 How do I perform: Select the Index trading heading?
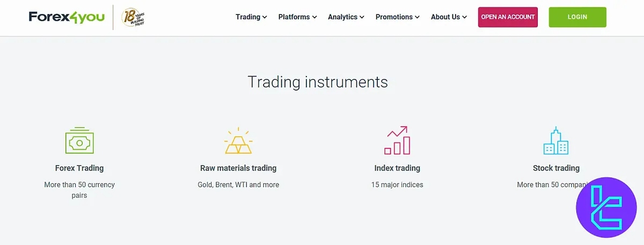click(397, 168)
